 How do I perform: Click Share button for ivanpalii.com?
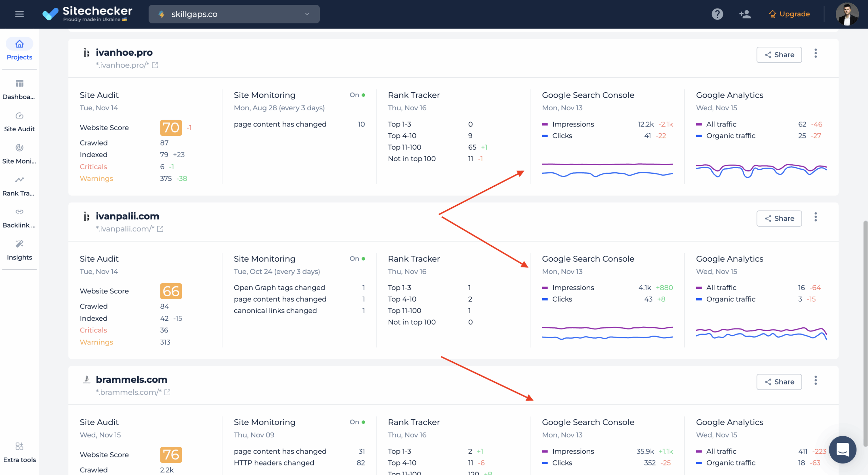point(779,218)
